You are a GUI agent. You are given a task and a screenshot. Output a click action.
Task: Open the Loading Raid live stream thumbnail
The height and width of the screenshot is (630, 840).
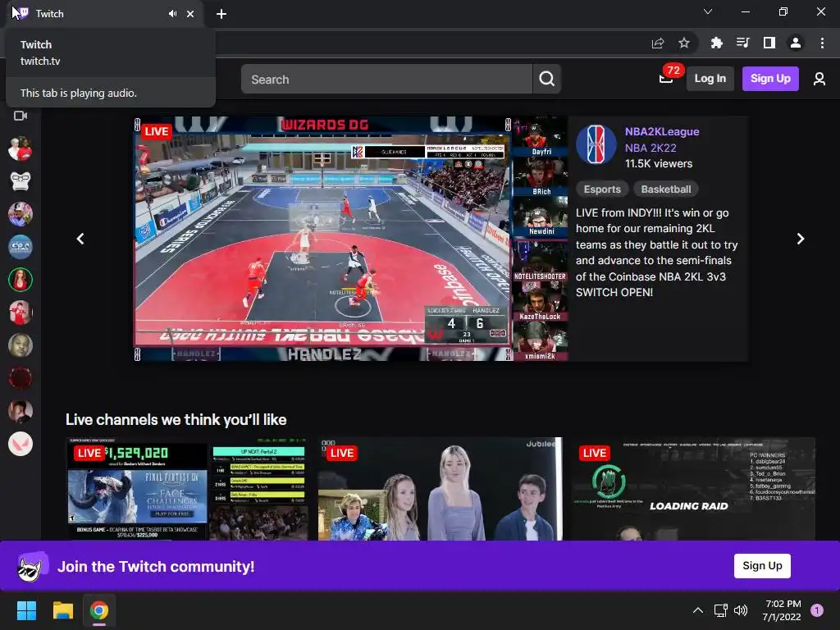694,489
